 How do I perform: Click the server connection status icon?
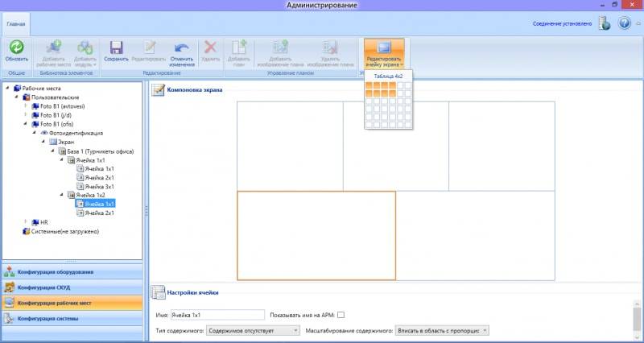(604, 23)
